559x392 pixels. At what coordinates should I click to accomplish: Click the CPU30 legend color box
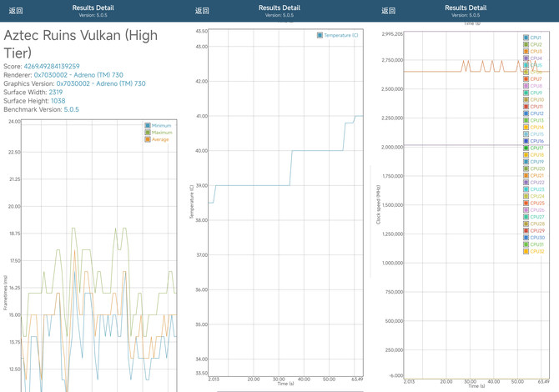coord(526,238)
